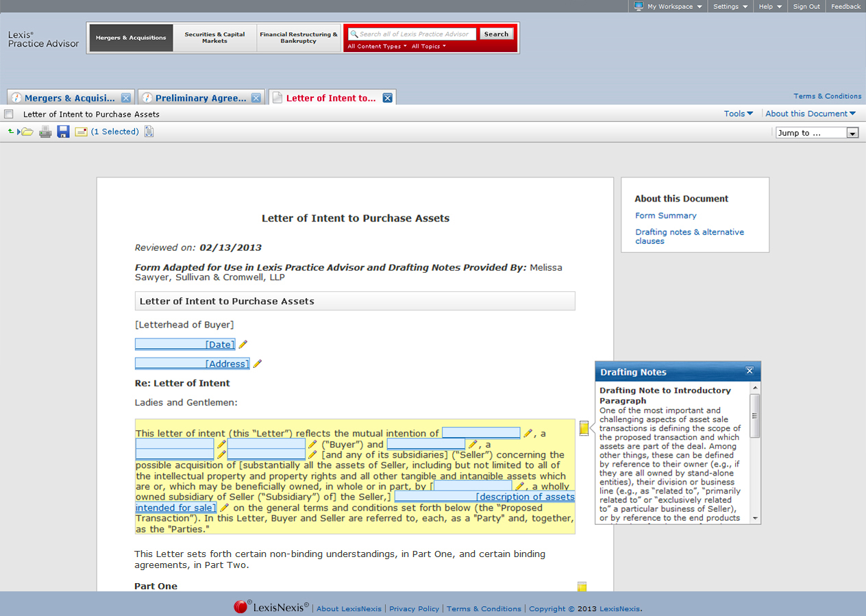
Task: Click the envelope email icon in the toolbar
Action: click(81, 132)
